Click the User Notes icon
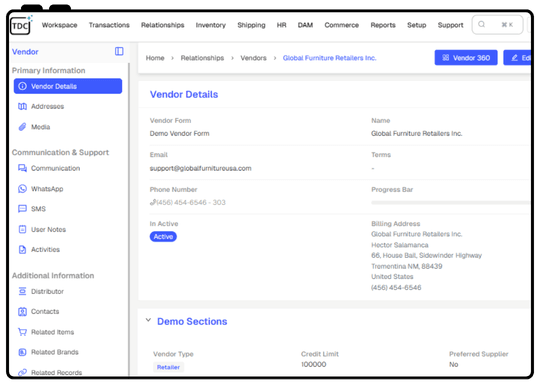 coord(22,229)
